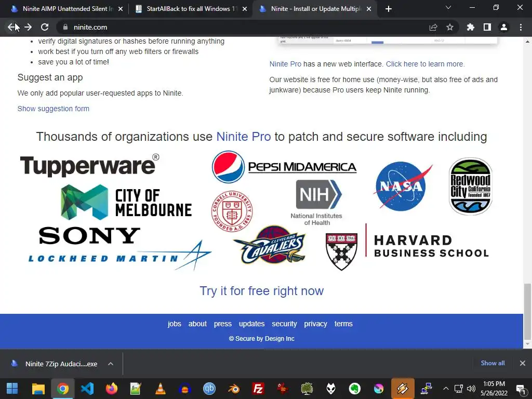
Task: Close the downloads bar
Action: [x=523, y=363]
